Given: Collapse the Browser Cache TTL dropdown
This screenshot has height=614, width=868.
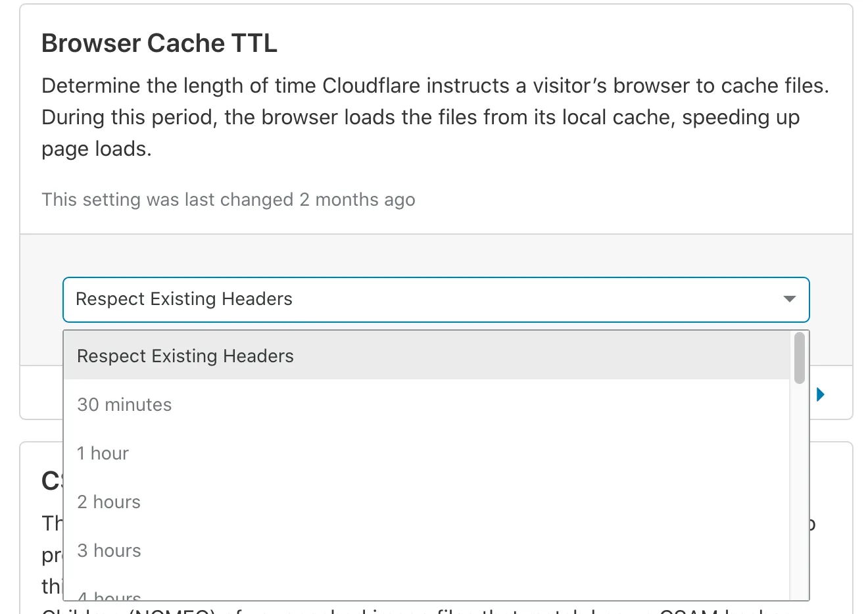Looking at the screenshot, I should (788, 299).
